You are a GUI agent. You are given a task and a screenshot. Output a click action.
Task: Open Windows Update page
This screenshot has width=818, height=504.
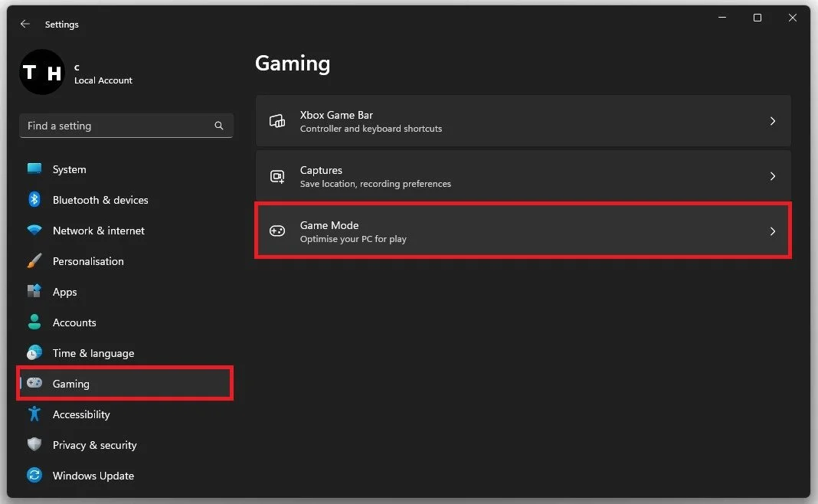(125, 476)
